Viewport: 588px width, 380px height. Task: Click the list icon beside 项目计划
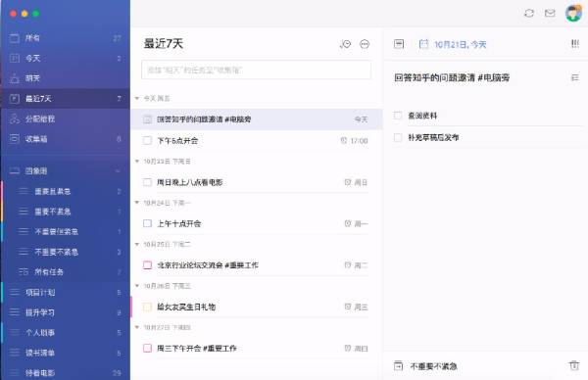click(15, 292)
